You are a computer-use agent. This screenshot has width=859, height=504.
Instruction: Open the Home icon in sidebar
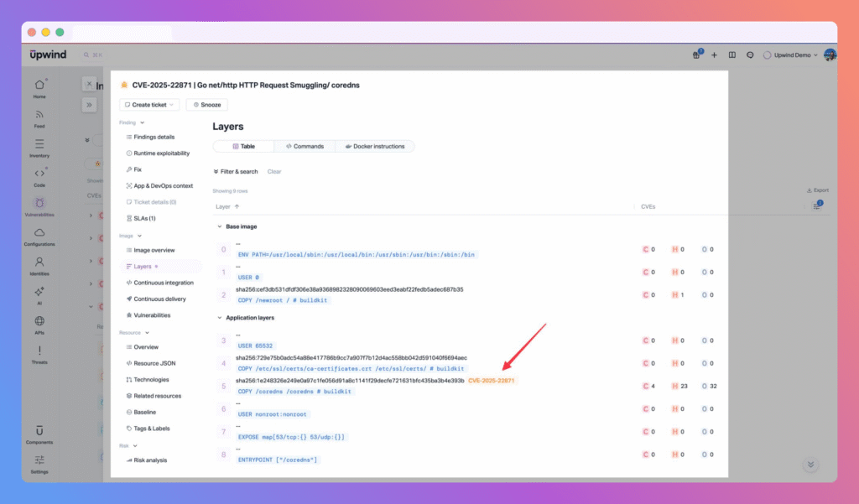(x=39, y=85)
